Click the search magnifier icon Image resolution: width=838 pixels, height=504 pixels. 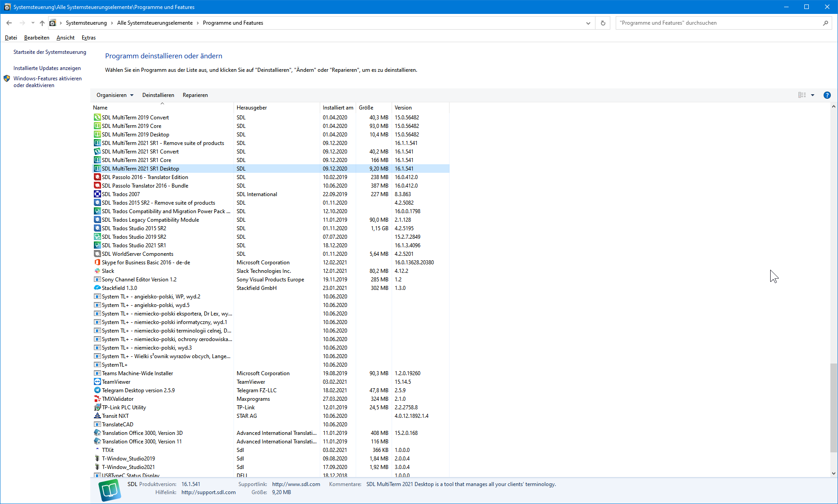click(825, 23)
